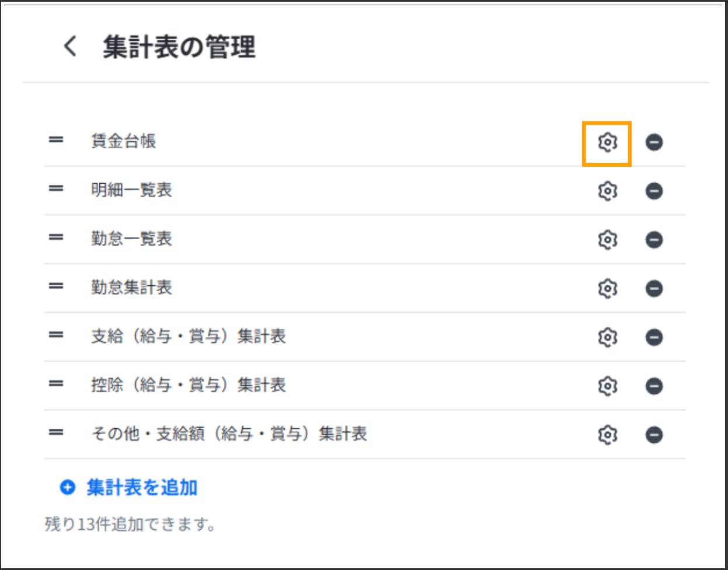Open settings gear for 支給（給与・賞与）集計表
The height and width of the screenshot is (570, 728).
tap(608, 337)
